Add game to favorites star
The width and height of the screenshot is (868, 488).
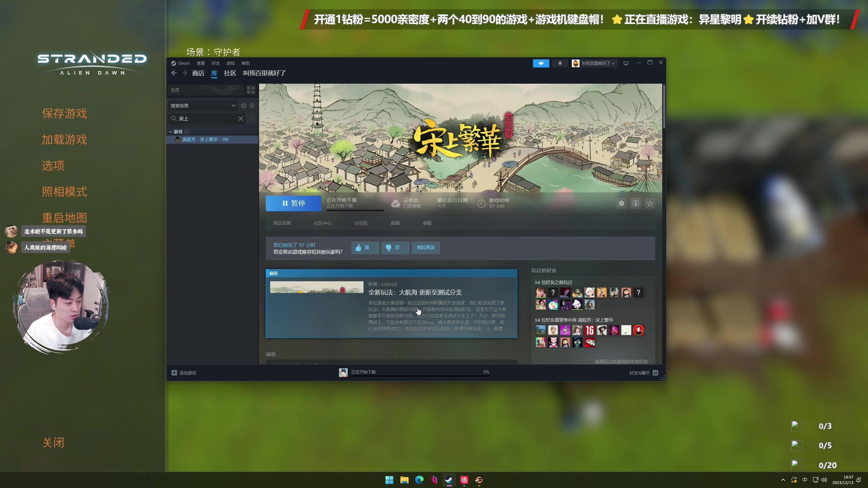[x=650, y=203]
